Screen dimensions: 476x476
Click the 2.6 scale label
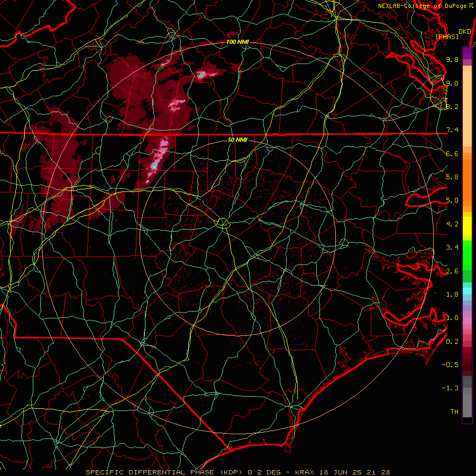coord(452,271)
